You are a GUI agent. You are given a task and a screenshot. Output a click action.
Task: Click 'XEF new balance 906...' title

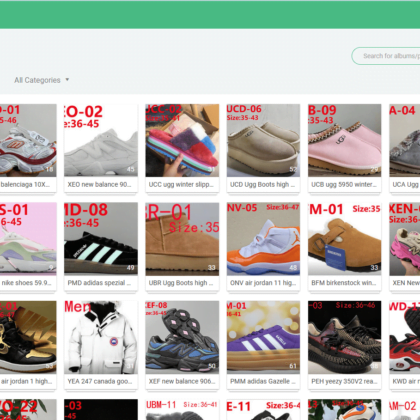182,381
